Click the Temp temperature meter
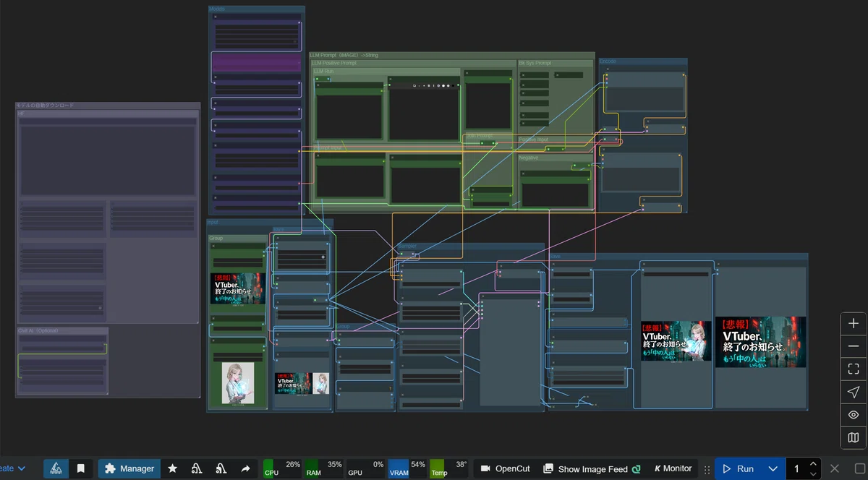Viewport: 868px width, 480px height. click(448, 468)
